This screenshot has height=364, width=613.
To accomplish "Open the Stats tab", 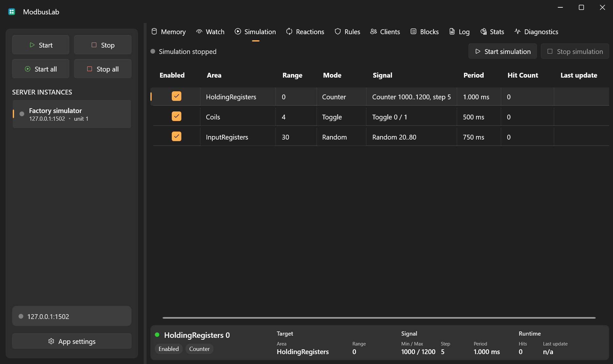I will (x=492, y=32).
